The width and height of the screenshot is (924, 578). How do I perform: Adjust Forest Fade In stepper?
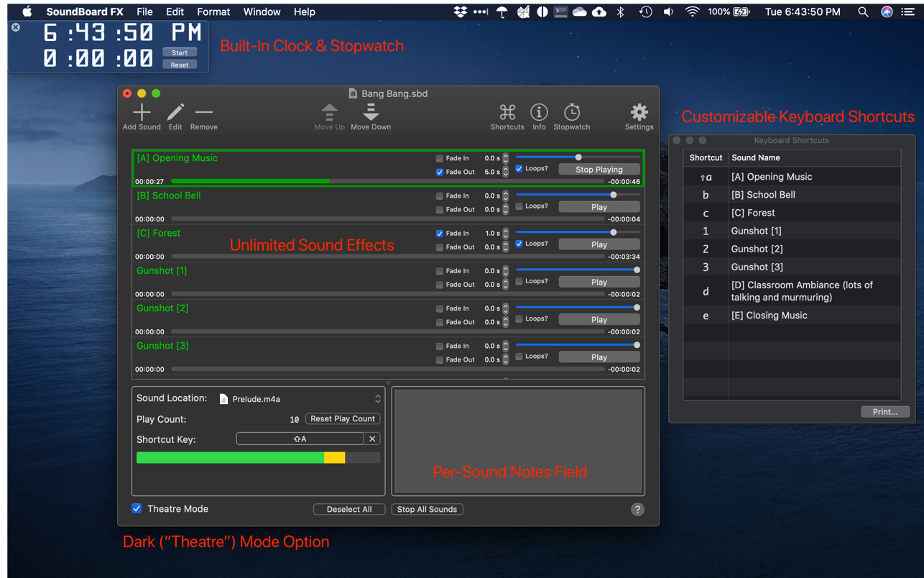(x=506, y=233)
